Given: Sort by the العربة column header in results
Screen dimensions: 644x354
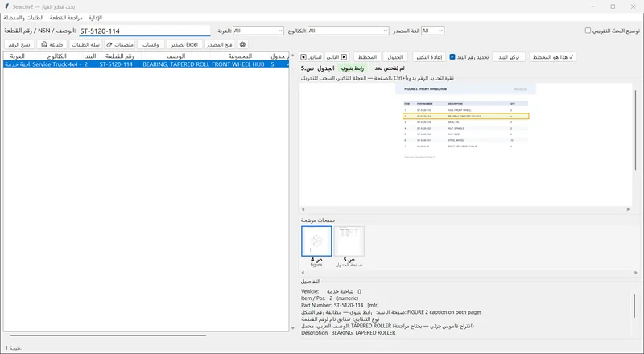Looking at the screenshot, I should [x=17, y=56].
